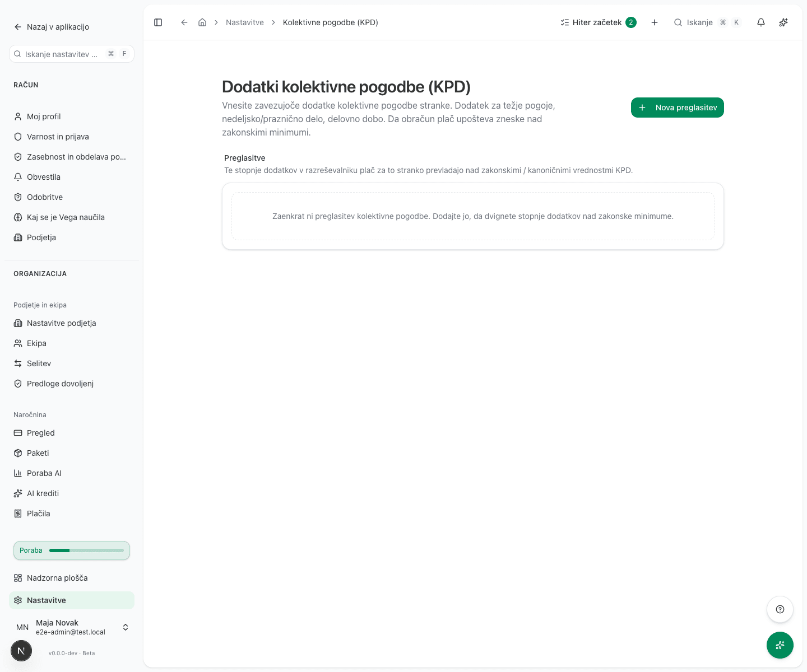
Task: Click Nastavitve breadcrumb link
Action: pyautogui.click(x=245, y=22)
